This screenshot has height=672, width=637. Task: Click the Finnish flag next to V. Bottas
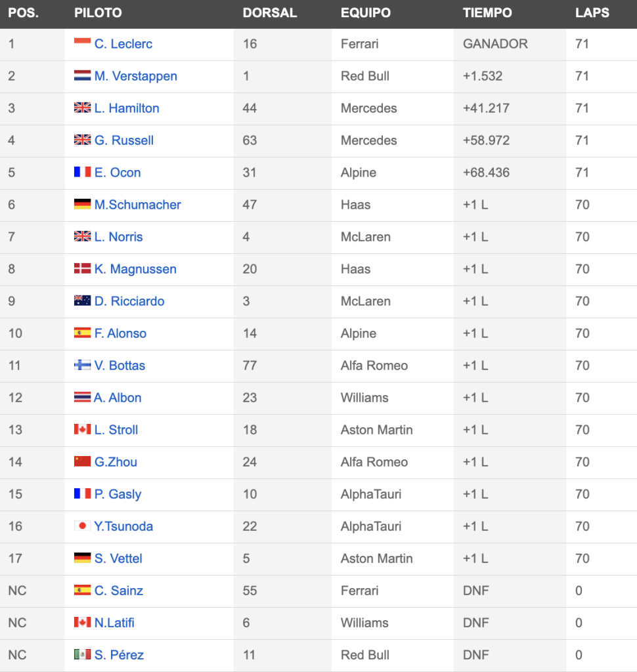coord(82,365)
